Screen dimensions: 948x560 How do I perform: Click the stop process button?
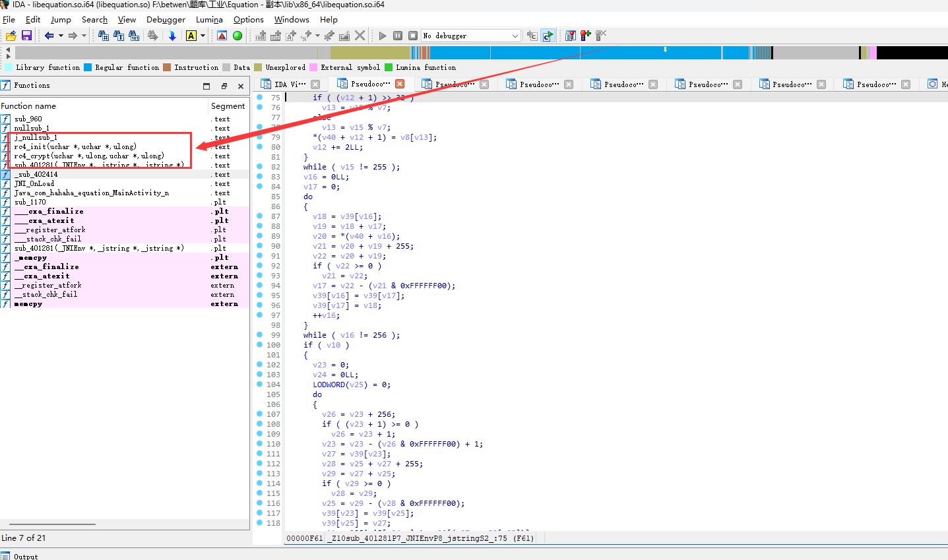(x=413, y=36)
